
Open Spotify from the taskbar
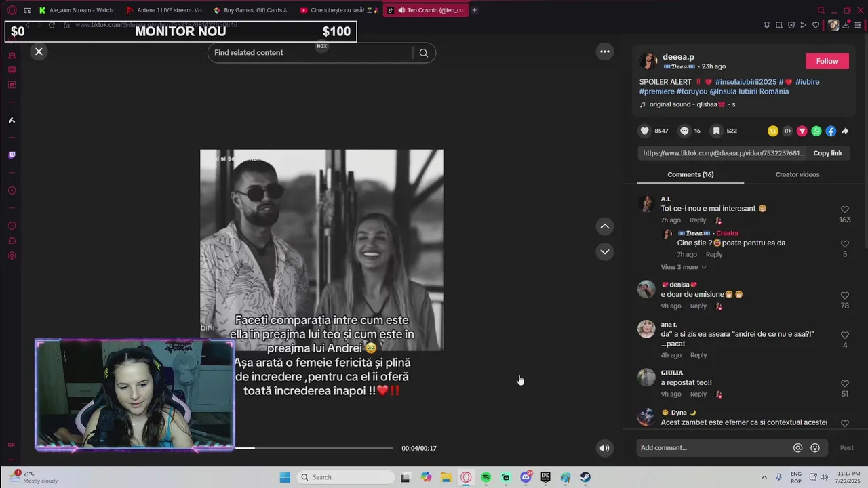click(486, 477)
